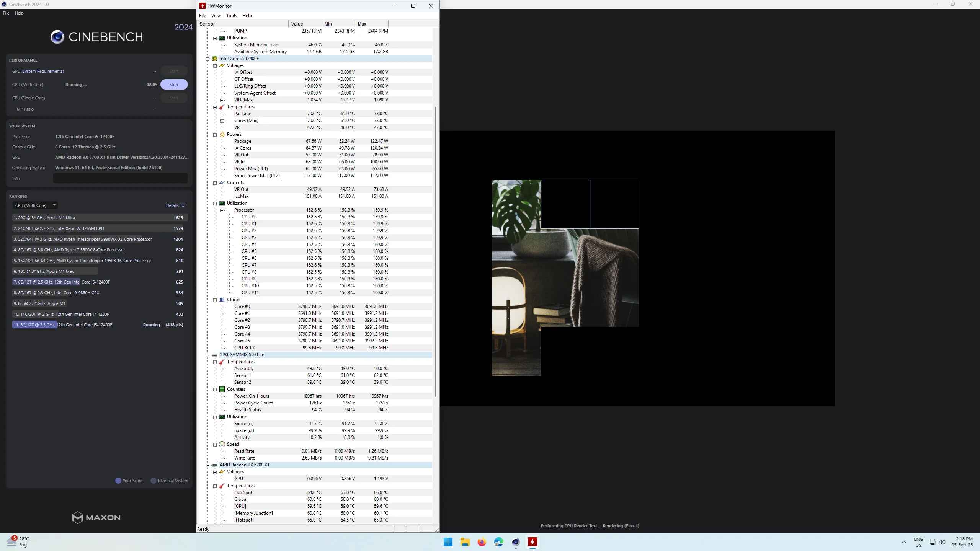The height and width of the screenshot is (551, 980).
Task: Click the Windows Start button
Action: click(448, 542)
